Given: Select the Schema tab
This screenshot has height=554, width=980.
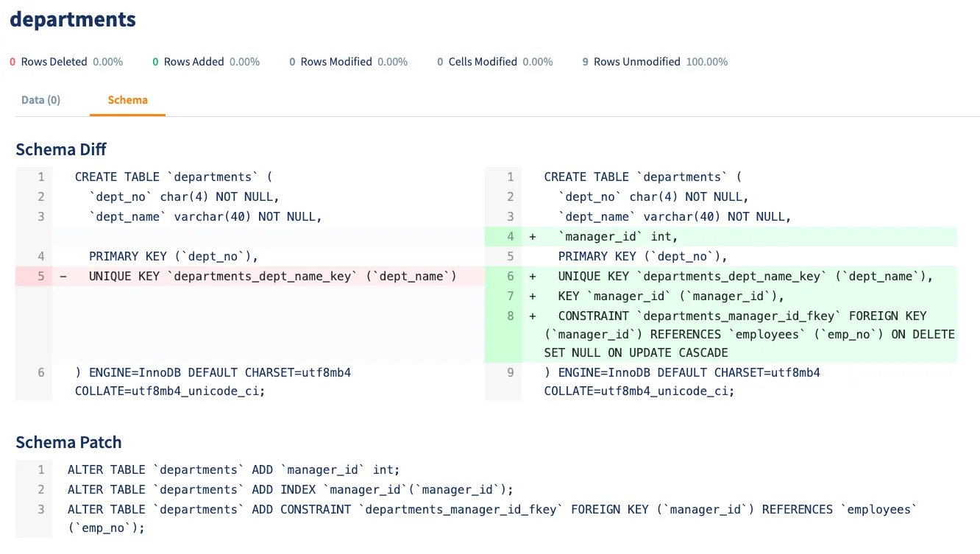Looking at the screenshot, I should pos(127,99).
